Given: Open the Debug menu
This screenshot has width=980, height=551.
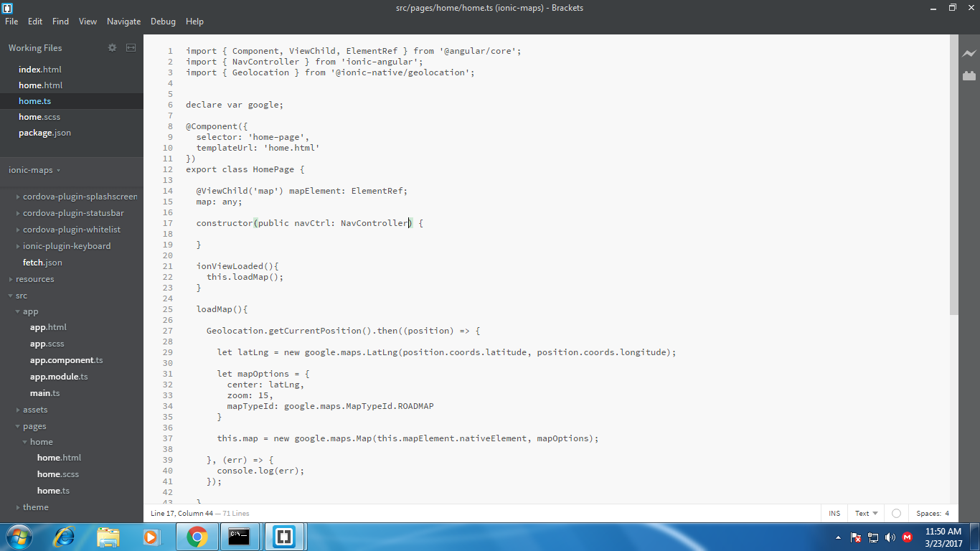Looking at the screenshot, I should tap(163, 22).
